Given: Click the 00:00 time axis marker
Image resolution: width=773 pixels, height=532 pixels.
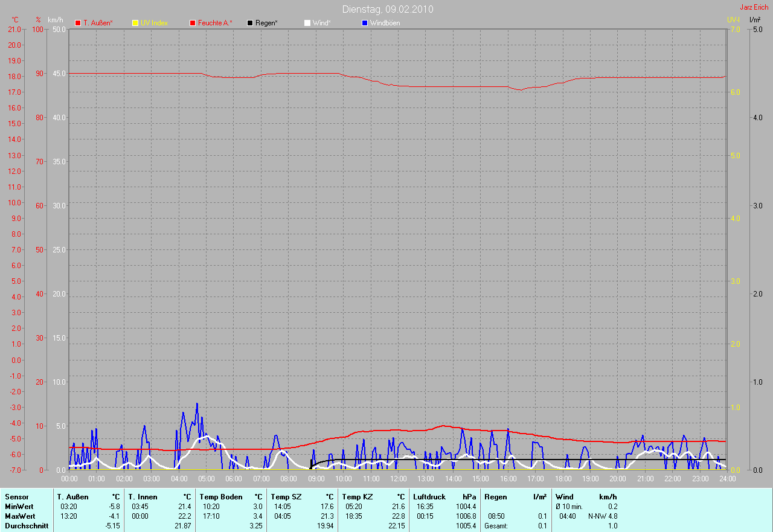Looking at the screenshot, I should click(x=69, y=479).
